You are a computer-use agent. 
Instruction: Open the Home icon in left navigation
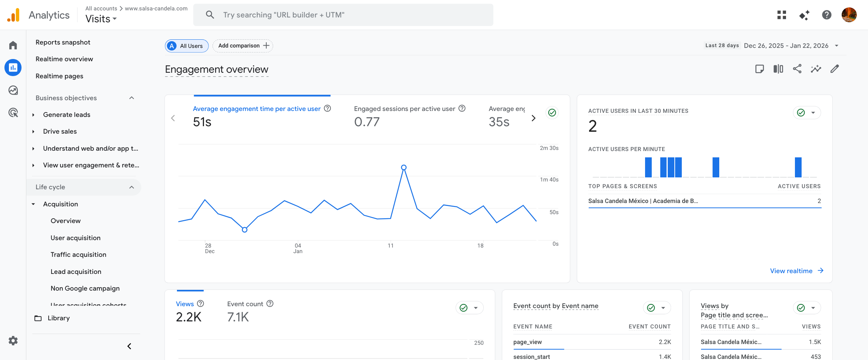pos(13,45)
